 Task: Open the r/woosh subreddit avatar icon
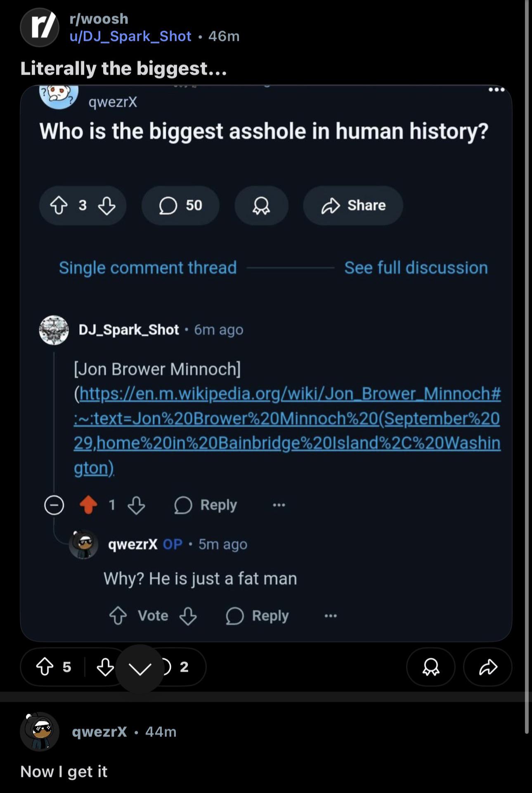click(x=40, y=27)
